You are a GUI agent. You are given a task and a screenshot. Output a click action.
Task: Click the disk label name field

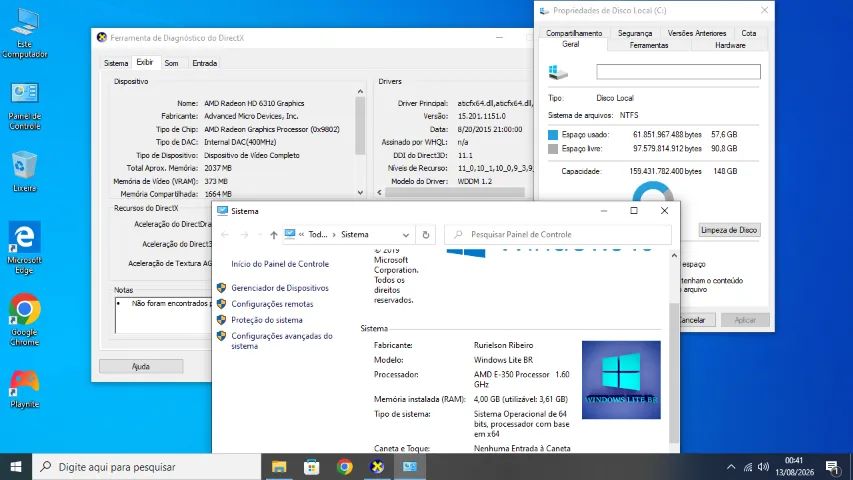tap(678, 72)
